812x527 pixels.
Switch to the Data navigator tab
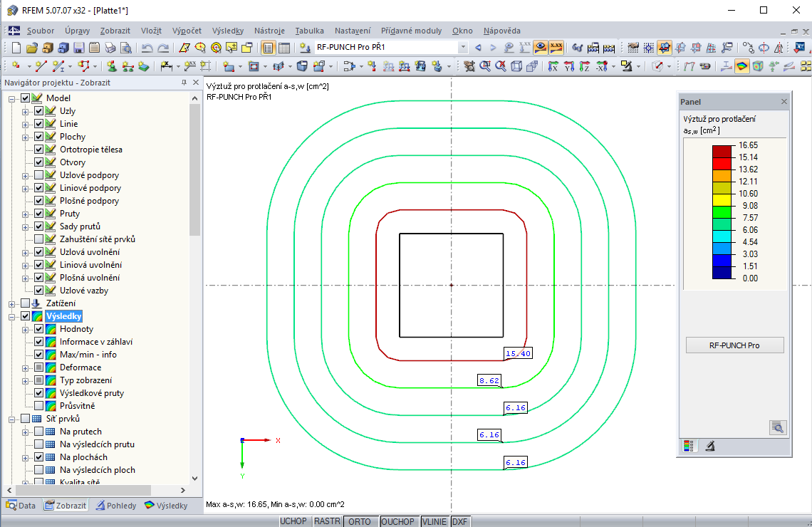click(x=21, y=505)
